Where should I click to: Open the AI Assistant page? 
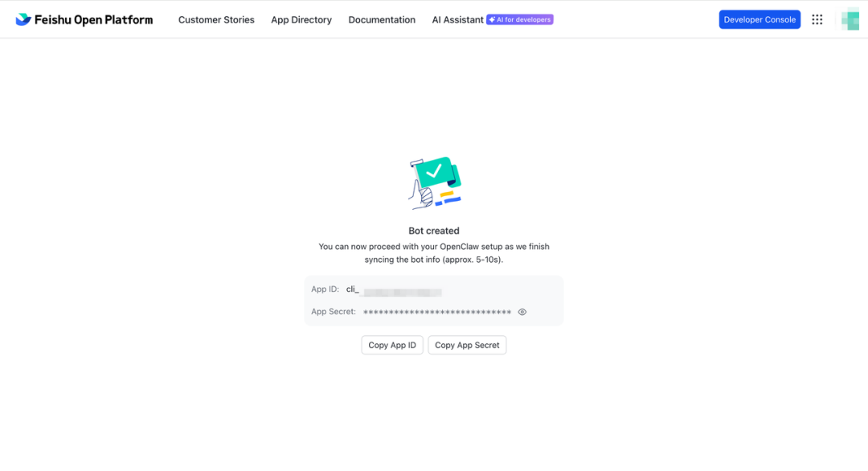(457, 19)
